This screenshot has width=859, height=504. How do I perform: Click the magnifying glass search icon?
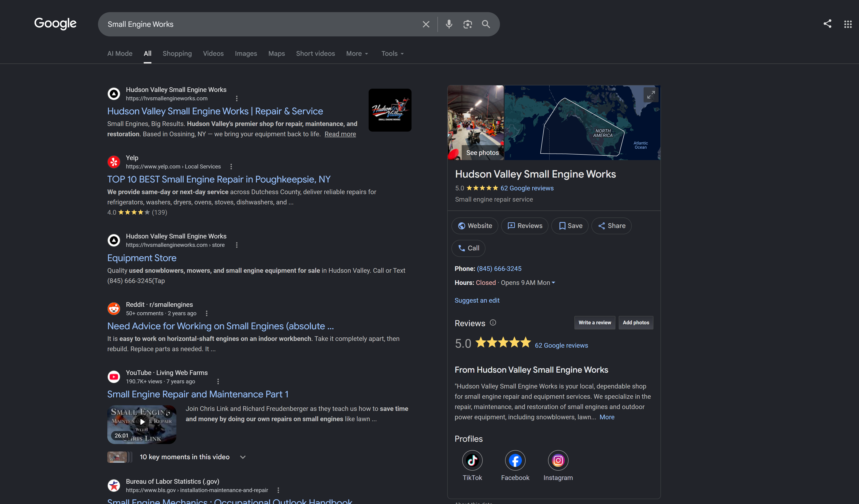pyautogui.click(x=486, y=24)
